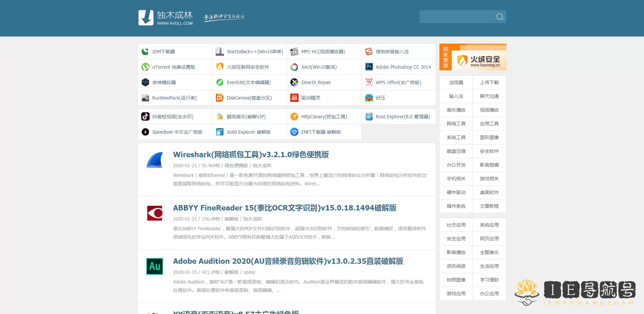Open the 游戏应用 mobile category
This screenshot has width=644, height=314.
coord(456,294)
